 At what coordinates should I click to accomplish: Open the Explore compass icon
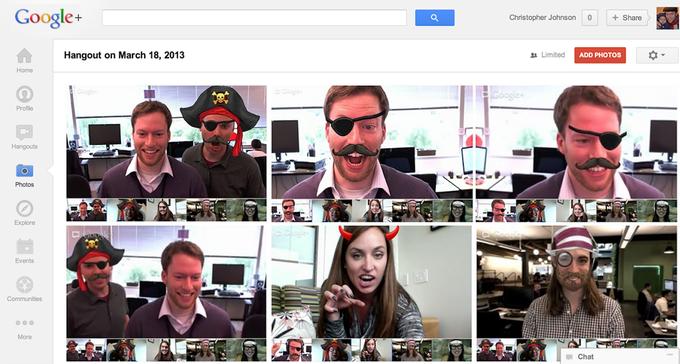tap(24, 209)
